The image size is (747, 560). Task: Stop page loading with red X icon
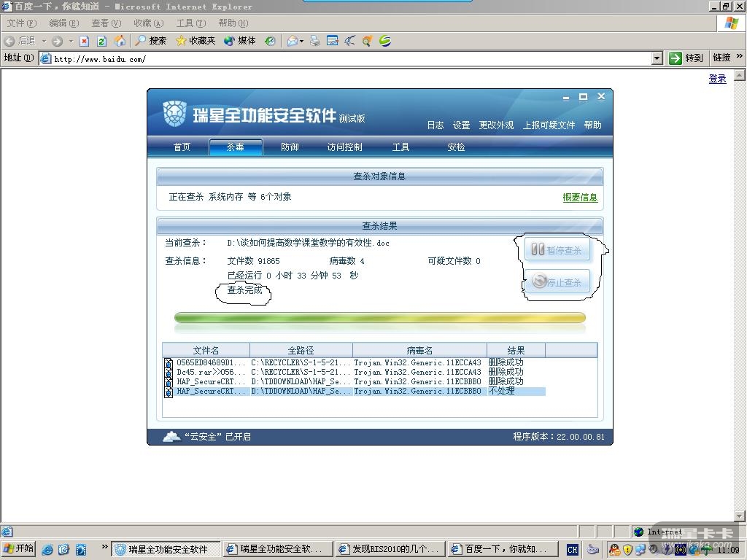pyautogui.click(x=85, y=41)
